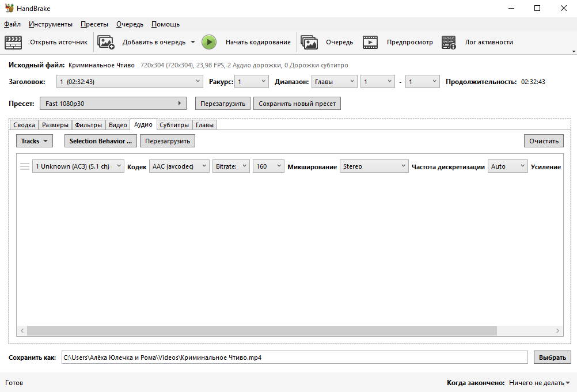This screenshot has width=577, height=392.
Task: Expand the Ракурс angle dropdown
Action: pyautogui.click(x=252, y=82)
